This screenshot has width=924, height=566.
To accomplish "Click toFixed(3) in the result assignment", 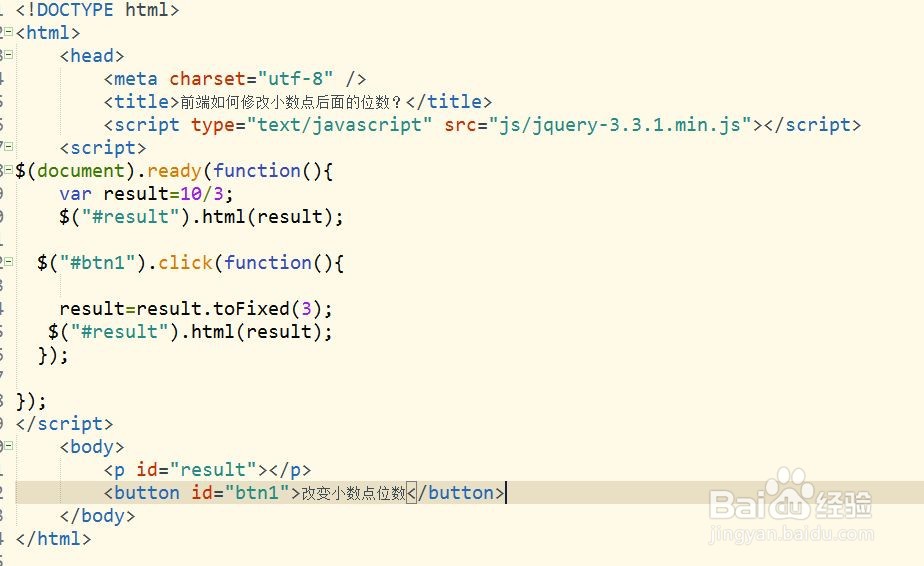I will [x=267, y=308].
